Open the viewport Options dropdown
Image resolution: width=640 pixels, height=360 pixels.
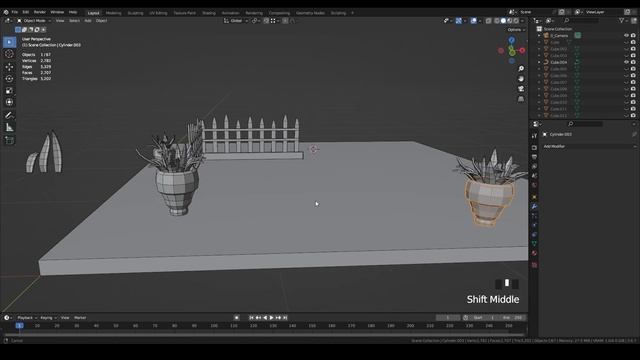tap(516, 30)
